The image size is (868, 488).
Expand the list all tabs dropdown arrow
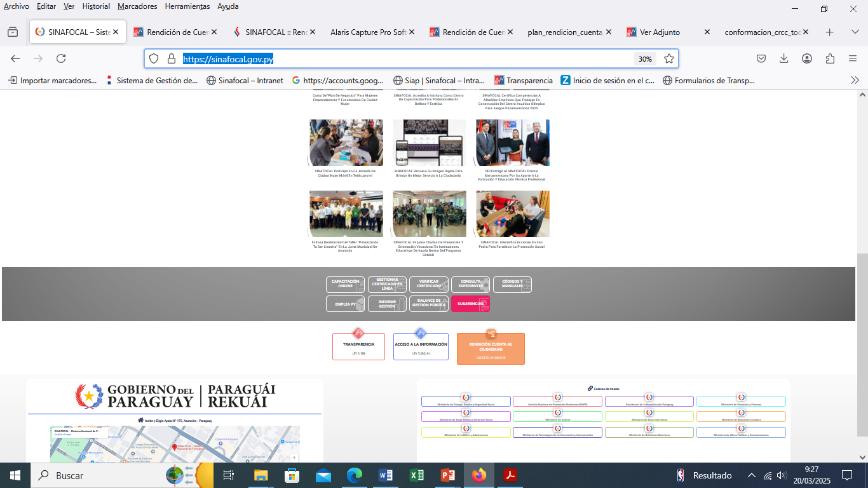[855, 32]
